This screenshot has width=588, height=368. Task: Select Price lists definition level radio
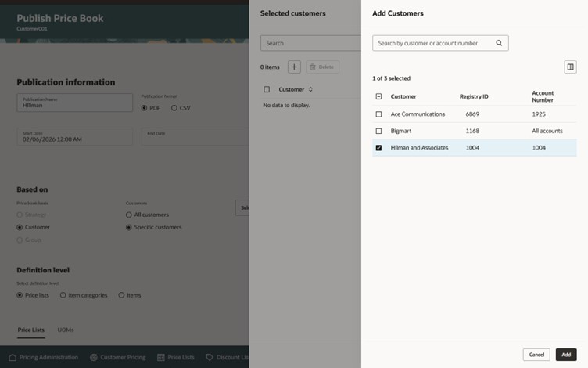pyautogui.click(x=20, y=295)
